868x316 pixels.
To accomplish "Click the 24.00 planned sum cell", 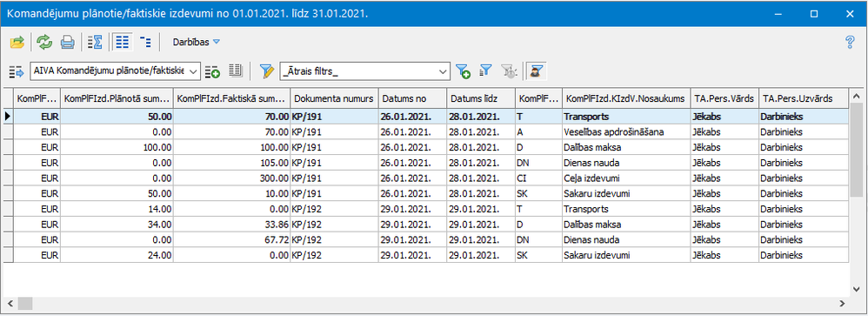I will pyautogui.click(x=117, y=256).
